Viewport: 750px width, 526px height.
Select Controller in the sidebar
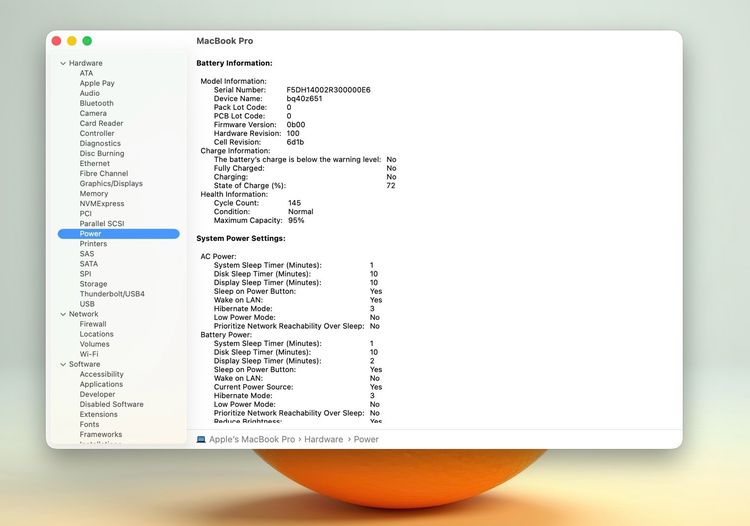coord(97,133)
